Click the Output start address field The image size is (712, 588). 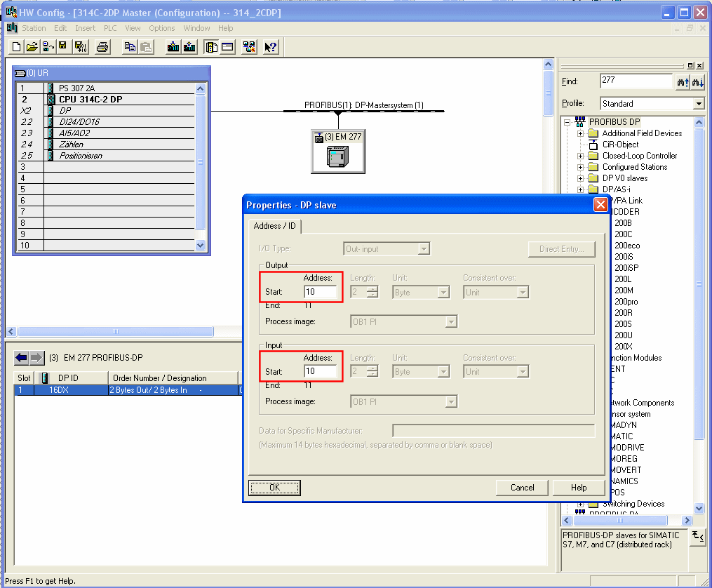point(320,292)
